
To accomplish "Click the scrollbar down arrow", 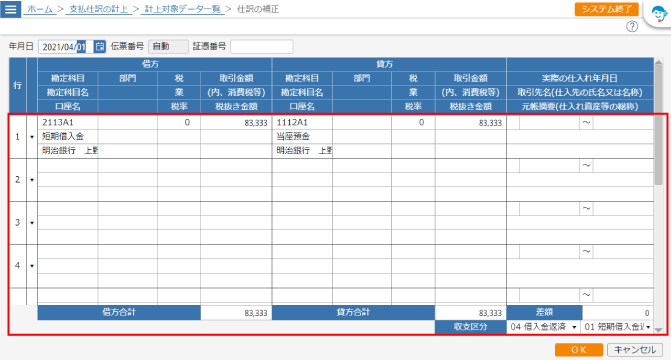I will click(658, 330).
